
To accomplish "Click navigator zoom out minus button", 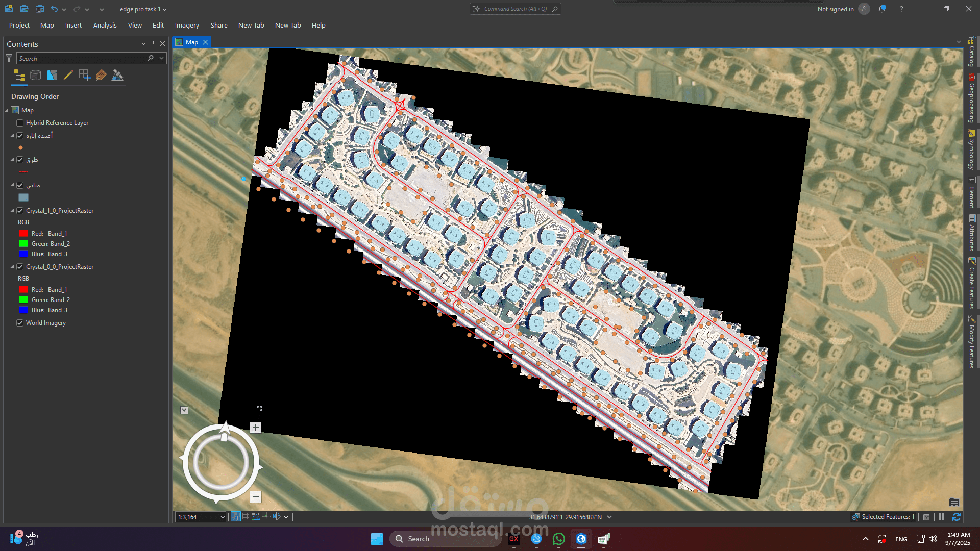I will pos(256,496).
